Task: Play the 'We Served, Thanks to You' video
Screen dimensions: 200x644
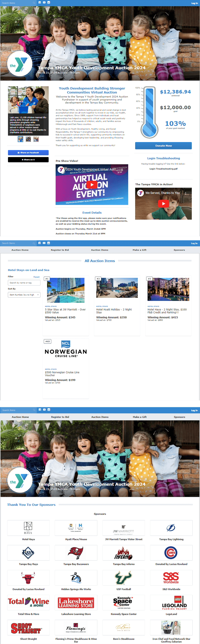Action: coord(163,204)
